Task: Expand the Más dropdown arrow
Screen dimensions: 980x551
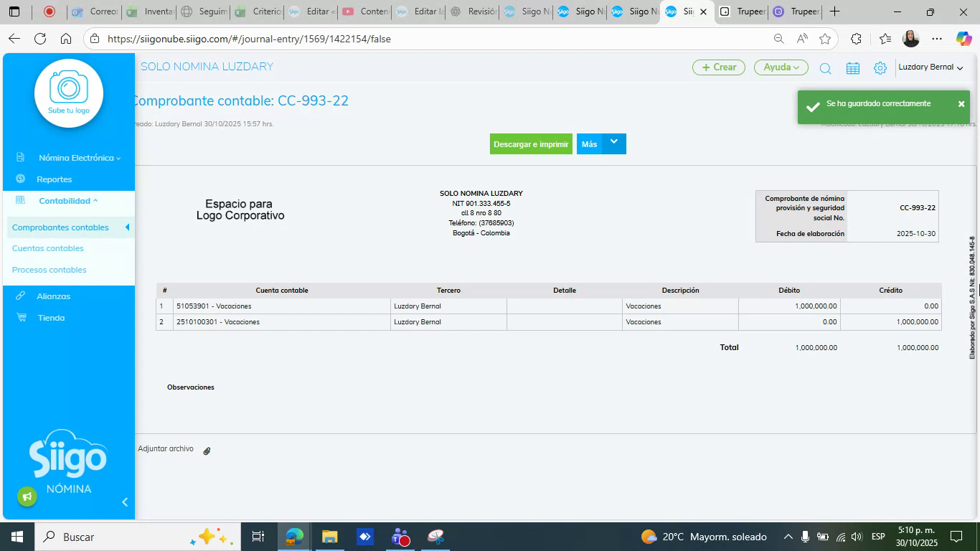Action: point(614,142)
